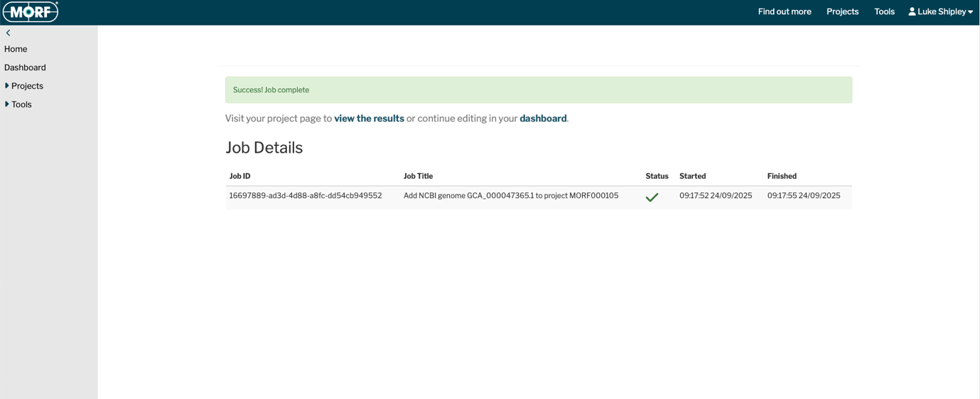Select Tools in the top navigation bar

pos(884,11)
